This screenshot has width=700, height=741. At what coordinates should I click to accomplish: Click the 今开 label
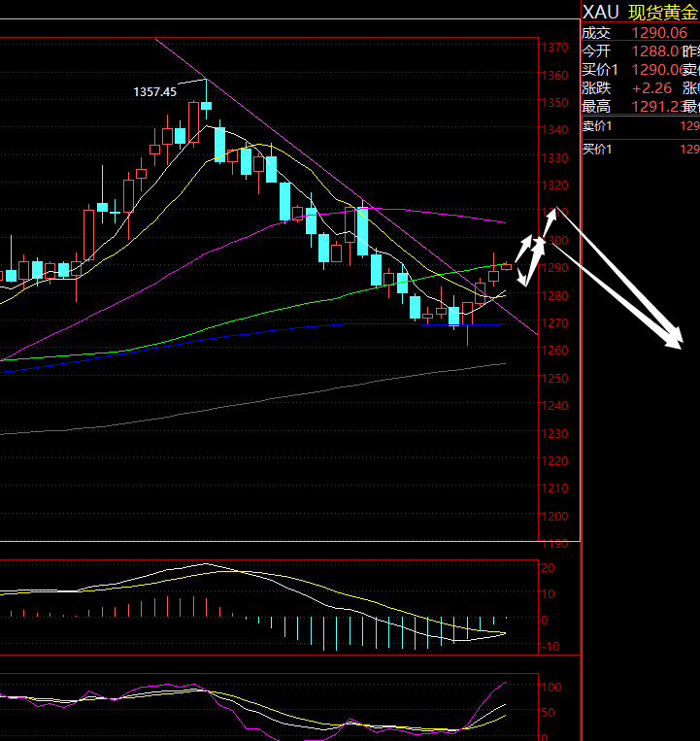click(x=596, y=51)
